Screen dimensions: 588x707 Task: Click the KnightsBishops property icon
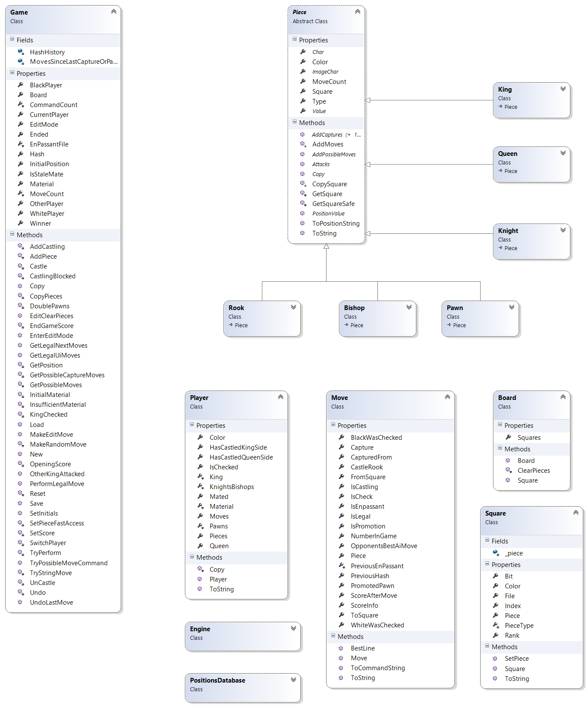coord(200,486)
